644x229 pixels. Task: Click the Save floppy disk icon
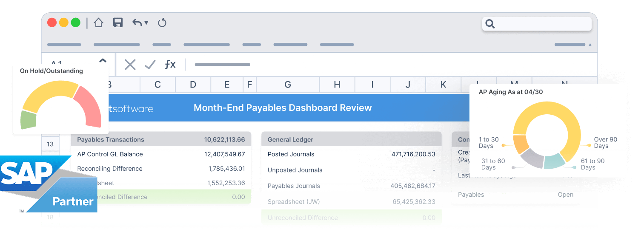coord(118,23)
